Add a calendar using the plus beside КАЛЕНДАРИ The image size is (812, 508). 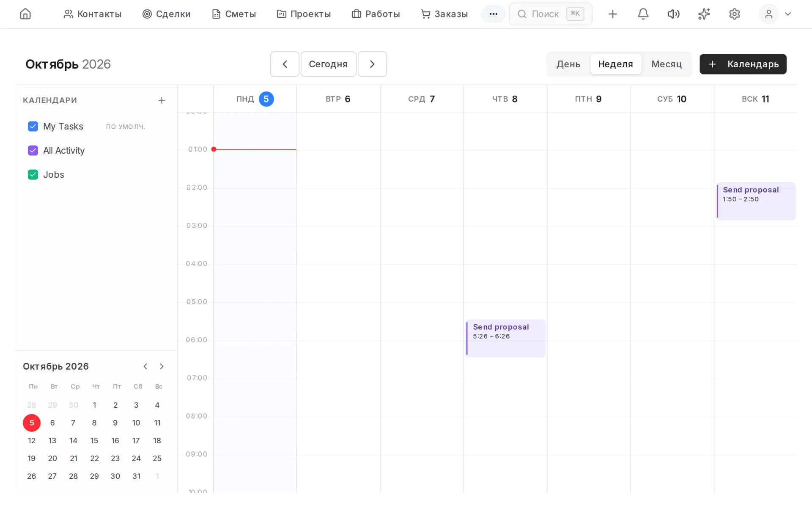(162, 100)
